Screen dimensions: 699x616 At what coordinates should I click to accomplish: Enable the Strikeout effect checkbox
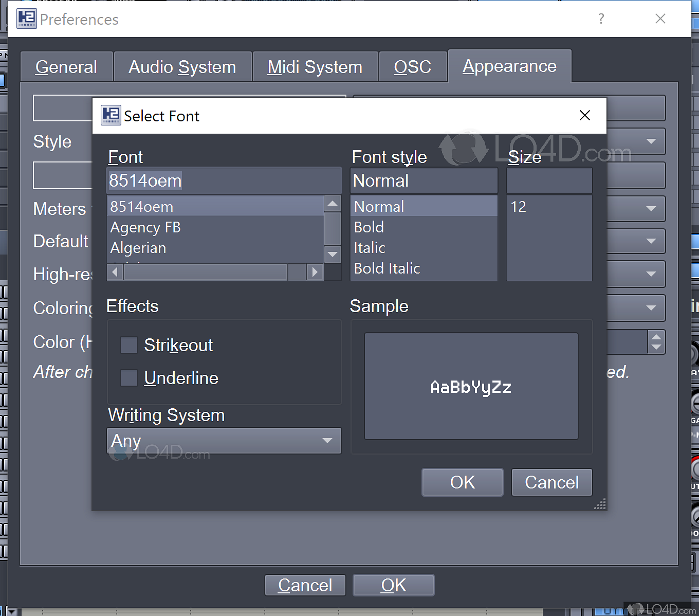point(129,345)
